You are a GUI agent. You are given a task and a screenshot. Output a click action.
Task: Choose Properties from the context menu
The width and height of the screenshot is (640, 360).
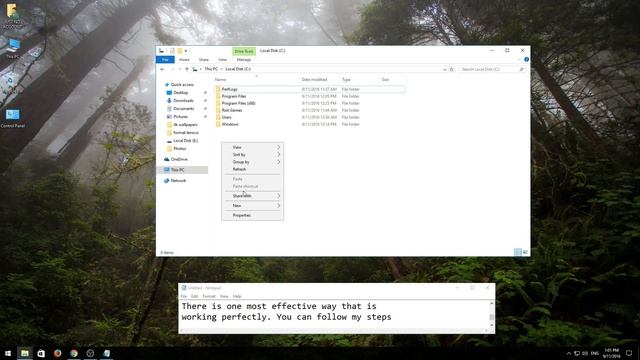coord(253,215)
